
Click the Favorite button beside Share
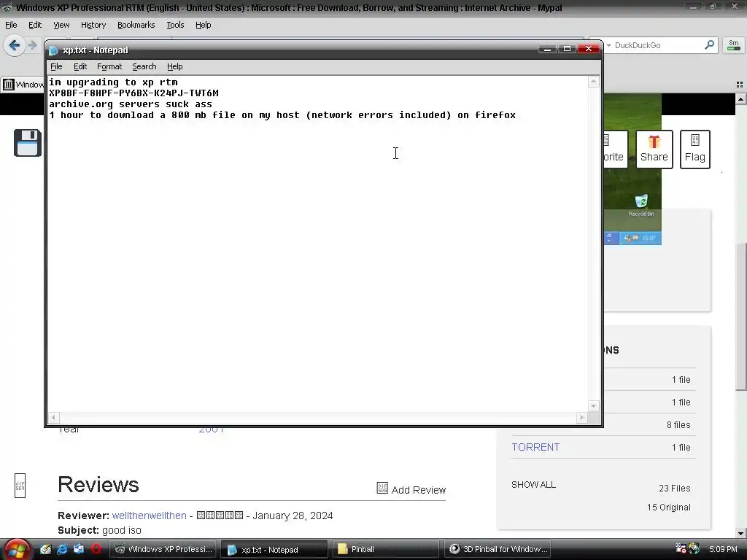(x=615, y=149)
